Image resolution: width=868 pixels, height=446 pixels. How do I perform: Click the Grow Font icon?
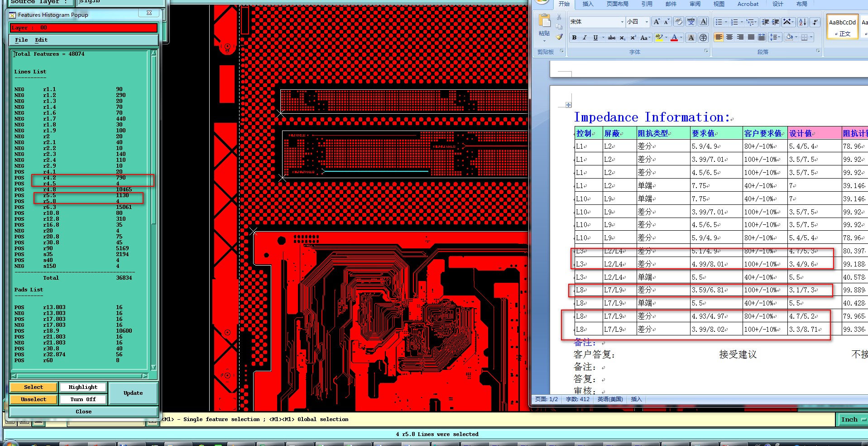657,21
